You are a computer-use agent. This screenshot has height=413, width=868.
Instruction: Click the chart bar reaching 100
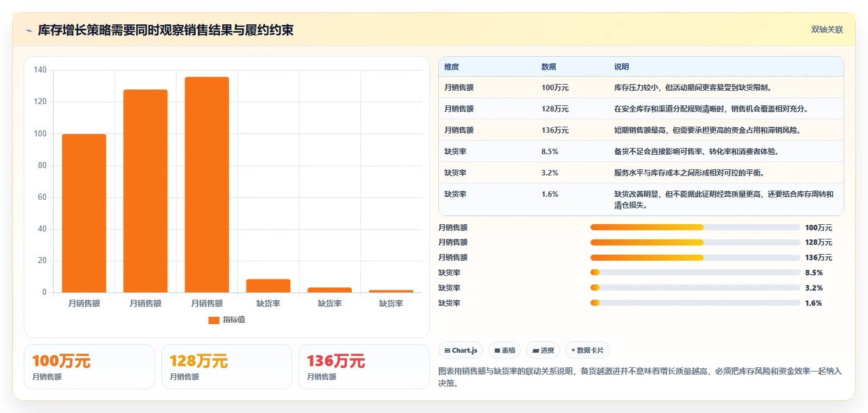coord(84,213)
